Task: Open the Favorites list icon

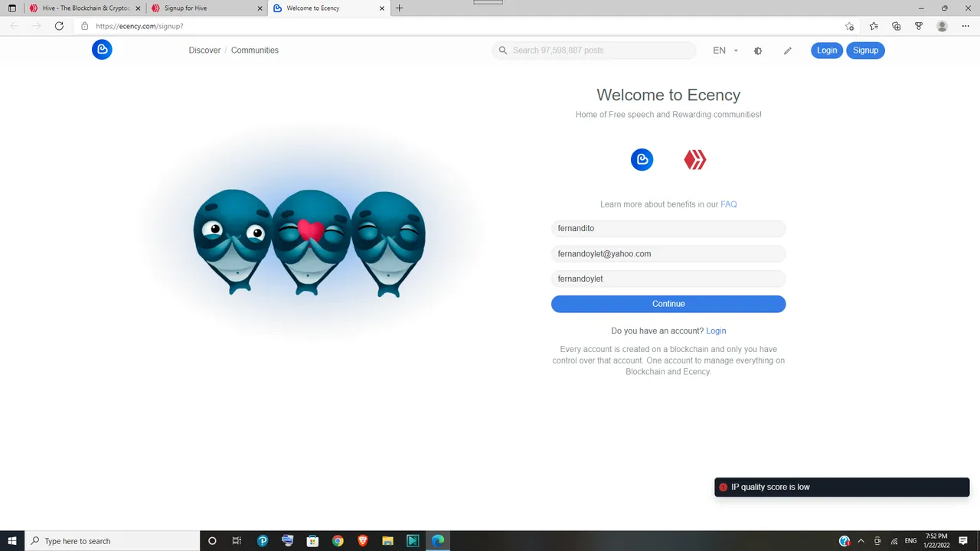Action: tap(874, 26)
